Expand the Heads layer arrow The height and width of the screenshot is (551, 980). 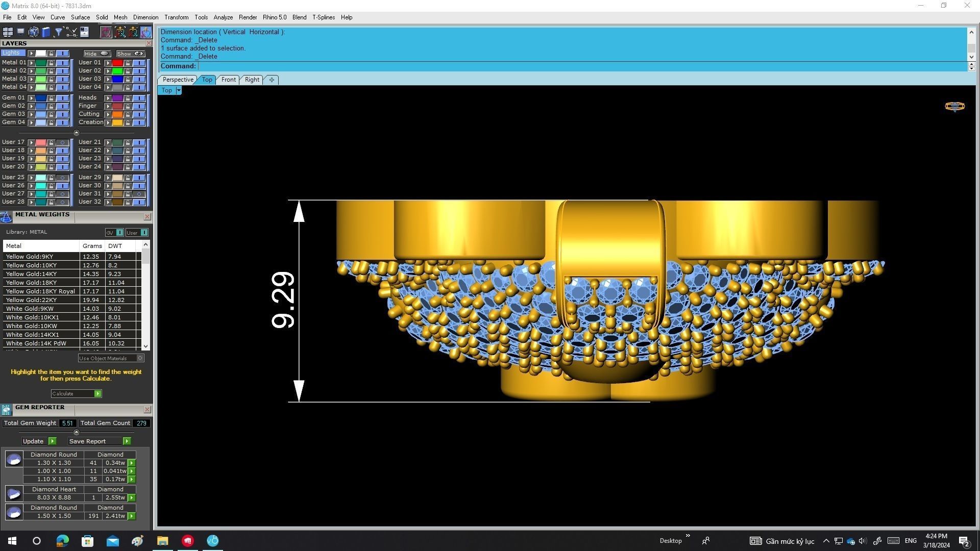(x=108, y=98)
